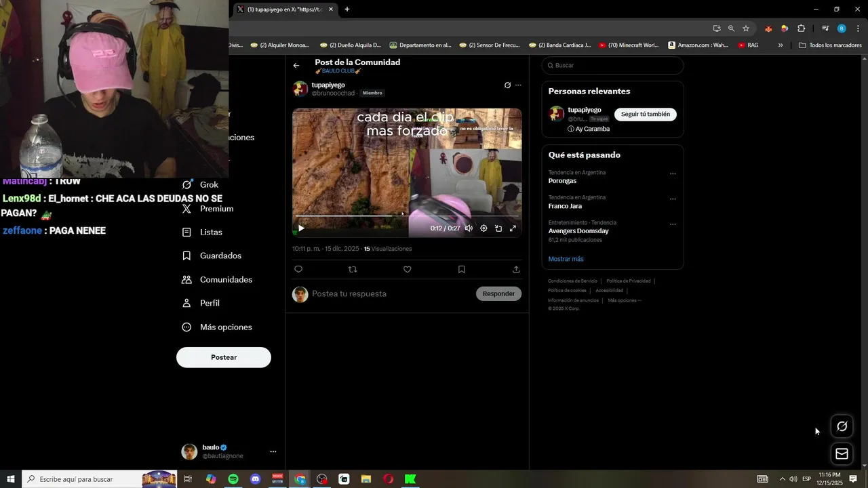Open Windows Start menu
The height and width of the screenshot is (488, 868).
point(11,479)
